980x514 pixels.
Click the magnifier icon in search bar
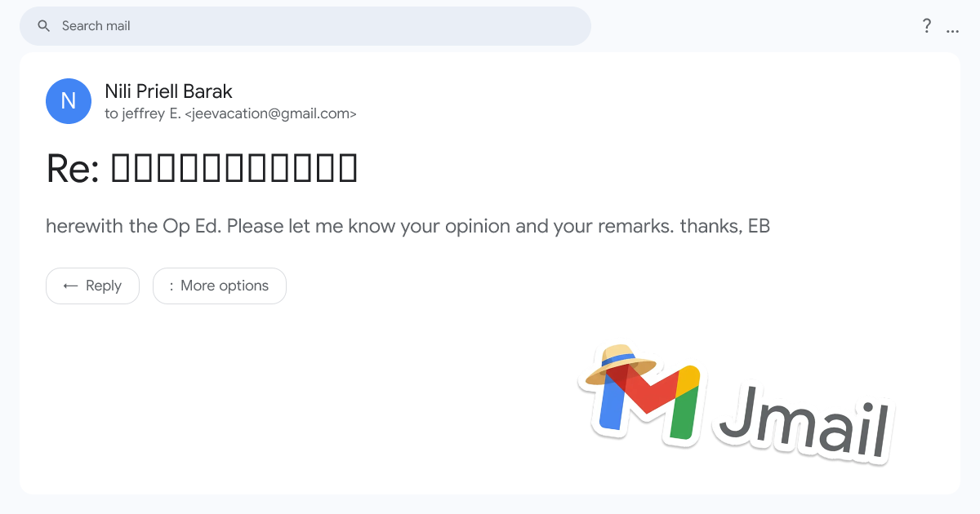pos(44,26)
